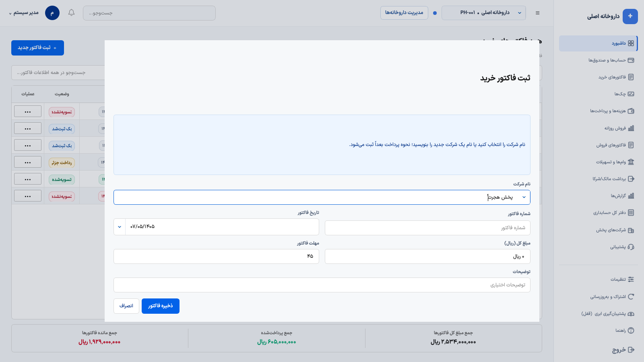This screenshot has width=644, height=362.
Task: Open the تنظیمات sidebar label
Action: tap(618, 280)
